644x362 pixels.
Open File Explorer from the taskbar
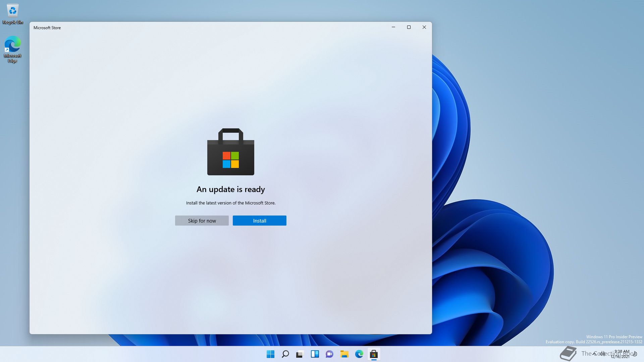344,354
